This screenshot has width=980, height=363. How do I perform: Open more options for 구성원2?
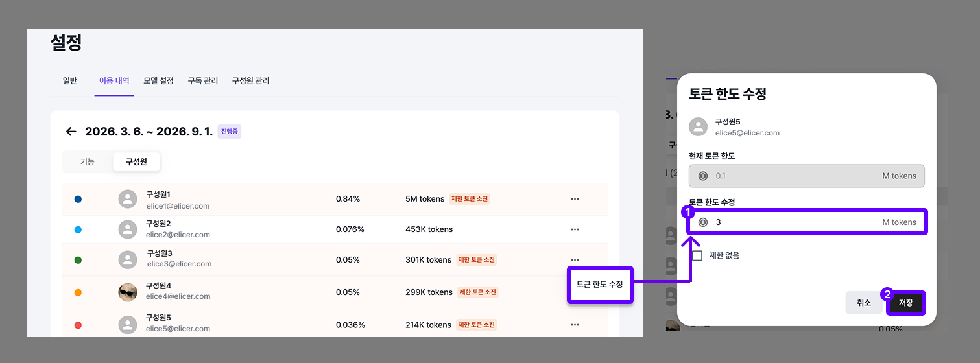coord(575,229)
